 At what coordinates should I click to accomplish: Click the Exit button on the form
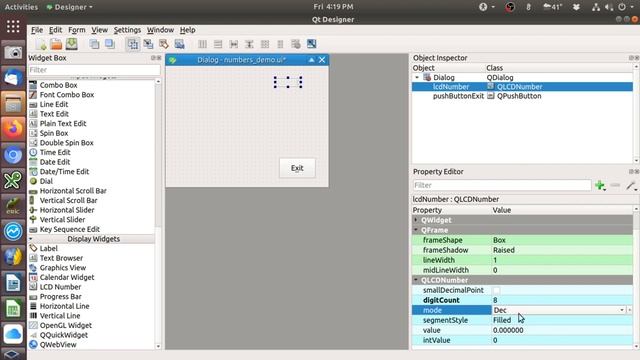[x=297, y=168]
